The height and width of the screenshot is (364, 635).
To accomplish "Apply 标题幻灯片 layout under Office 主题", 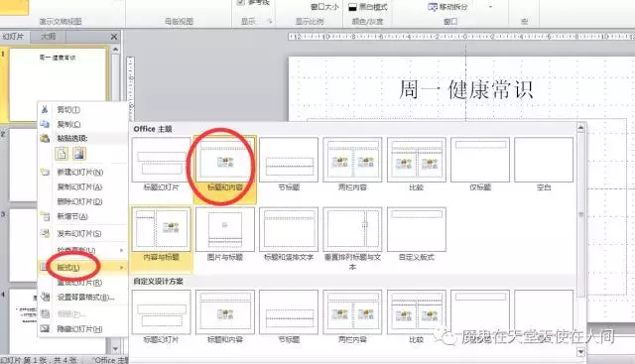I will [x=161, y=165].
